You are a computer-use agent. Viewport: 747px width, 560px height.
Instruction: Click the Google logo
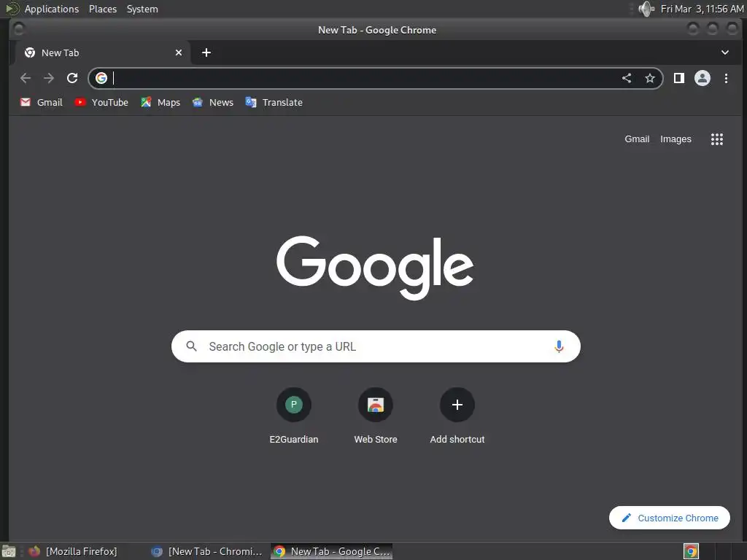[x=375, y=268]
